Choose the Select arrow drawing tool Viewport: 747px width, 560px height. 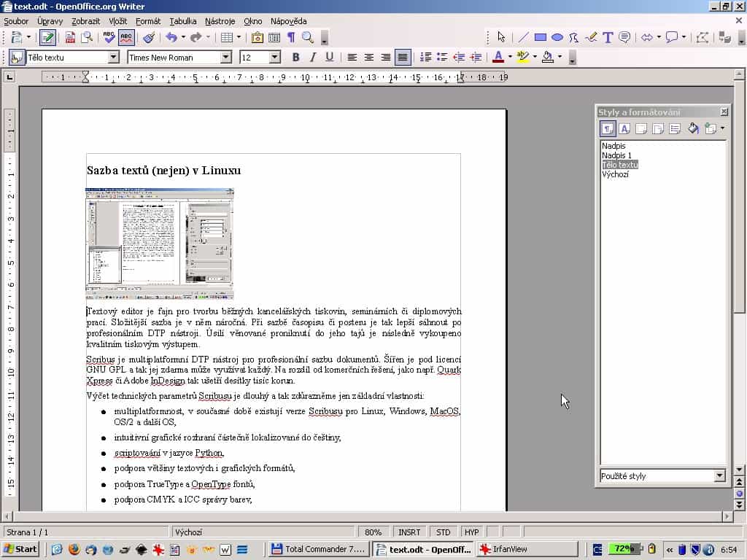pos(500,37)
